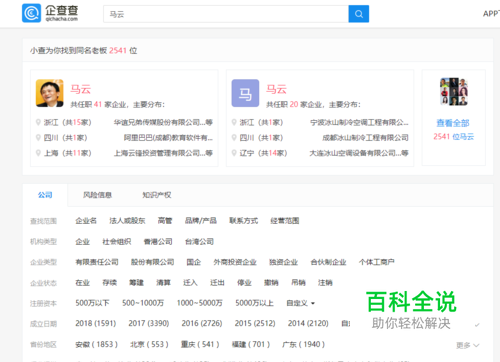Viewport: 500px width, 362px height.
Task: Select organization type 社会组织
Action: pyautogui.click(x=117, y=241)
